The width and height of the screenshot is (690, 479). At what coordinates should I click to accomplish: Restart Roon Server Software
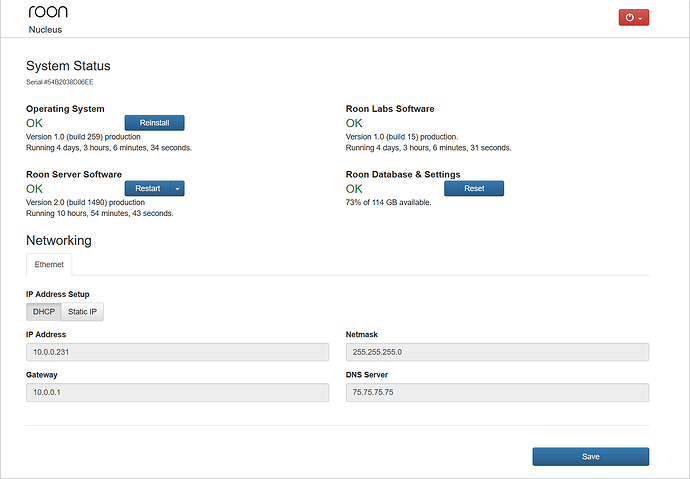[x=148, y=188]
